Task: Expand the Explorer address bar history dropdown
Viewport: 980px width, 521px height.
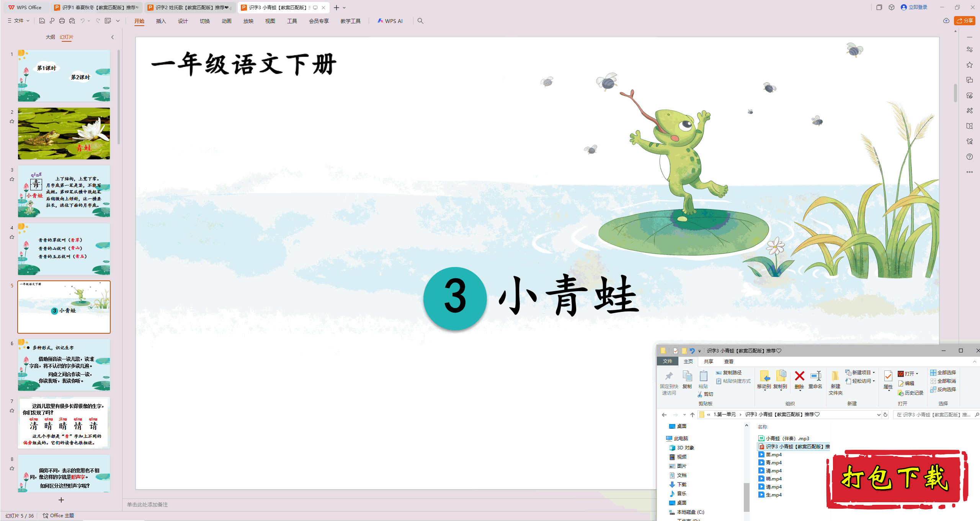Action: (879, 415)
